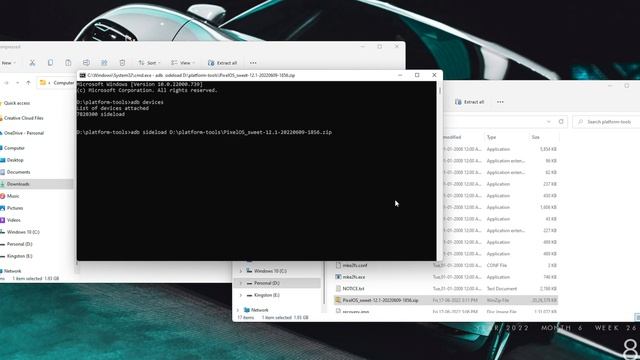Minimize the command prompt window
This screenshot has height=360, width=640.
click(400, 75)
